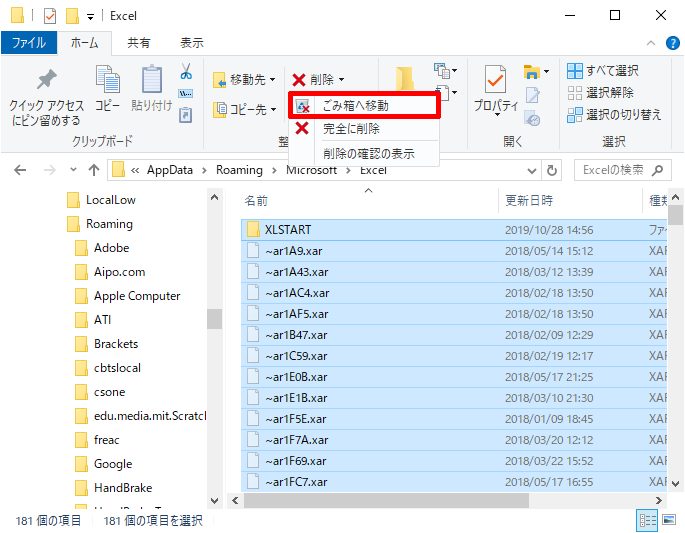
Task: Switch to large icons view in status bar
Action: click(x=669, y=520)
